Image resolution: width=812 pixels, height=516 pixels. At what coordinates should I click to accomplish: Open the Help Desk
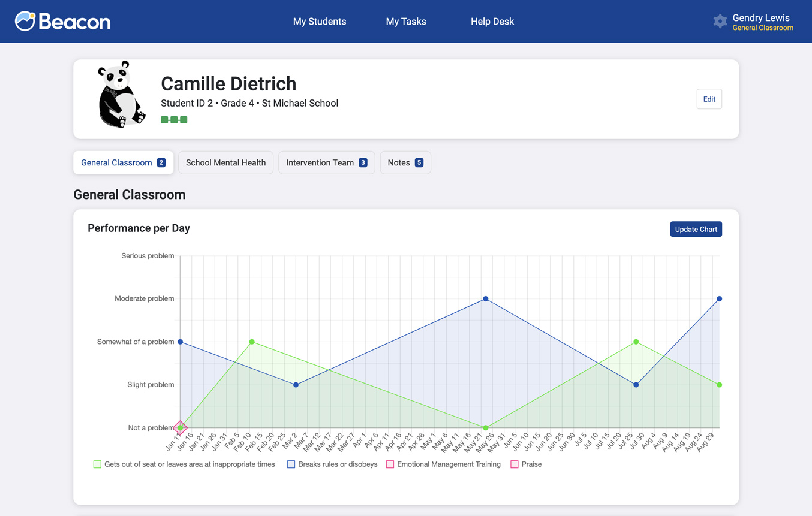[492, 22]
